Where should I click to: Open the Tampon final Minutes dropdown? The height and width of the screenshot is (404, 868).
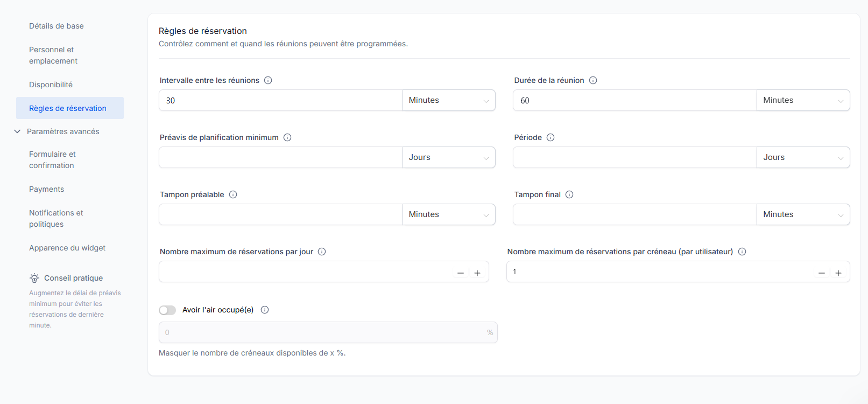(803, 215)
